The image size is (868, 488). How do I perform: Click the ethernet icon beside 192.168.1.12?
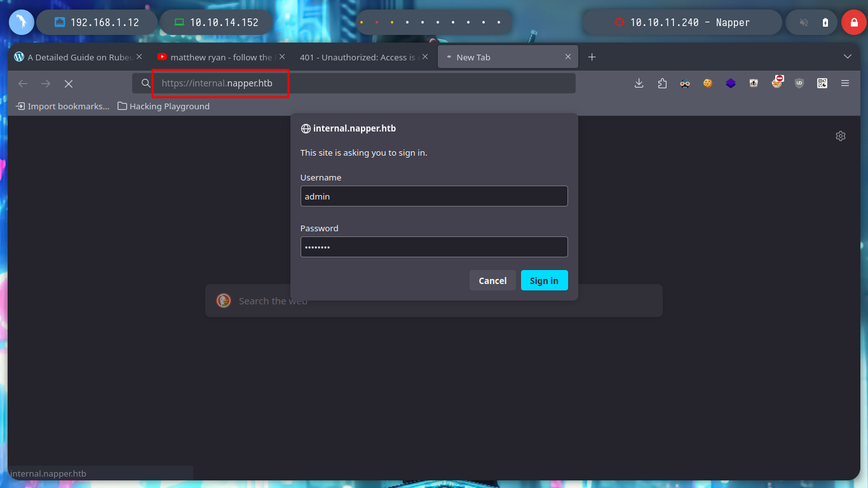pyautogui.click(x=60, y=22)
